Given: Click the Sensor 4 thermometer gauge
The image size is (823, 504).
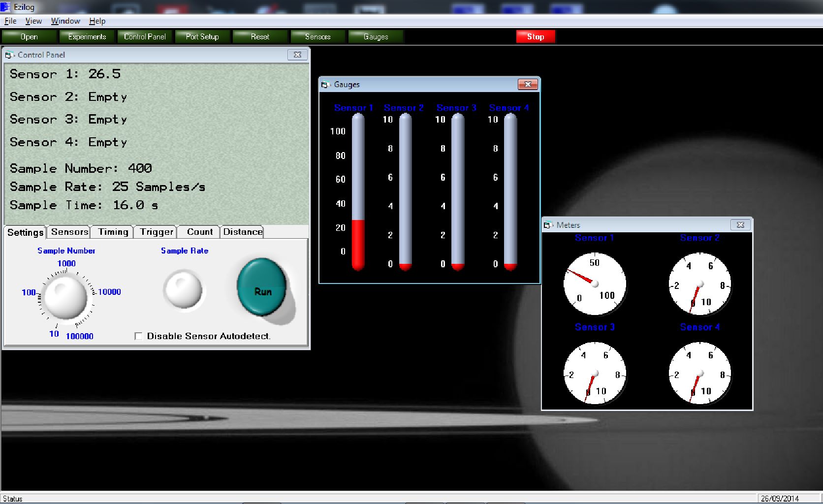Looking at the screenshot, I should coord(510,192).
